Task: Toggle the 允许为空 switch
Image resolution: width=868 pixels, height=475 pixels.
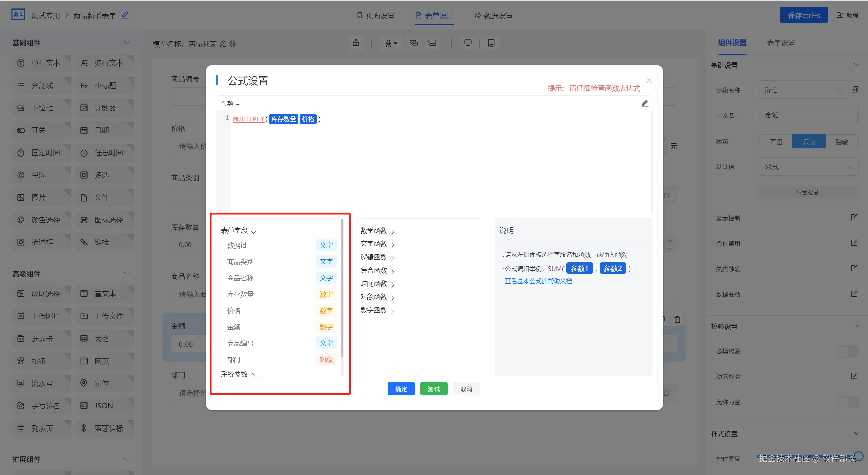Action: click(x=847, y=402)
